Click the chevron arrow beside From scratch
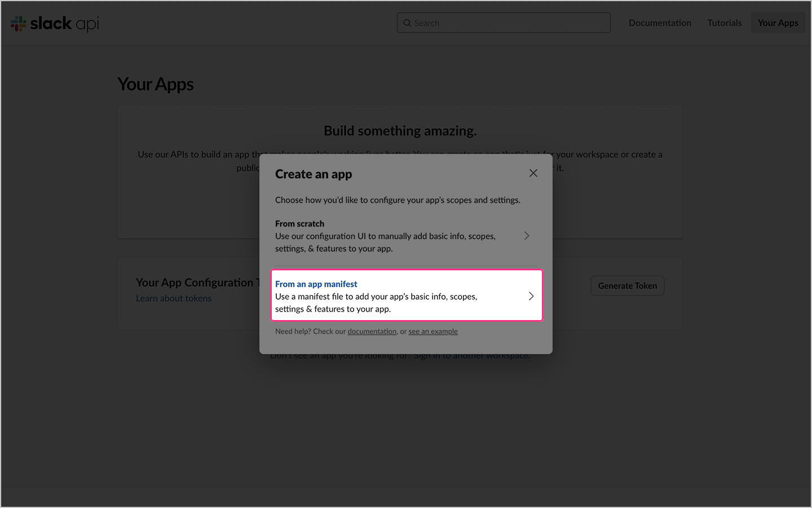The height and width of the screenshot is (508, 812). point(527,236)
